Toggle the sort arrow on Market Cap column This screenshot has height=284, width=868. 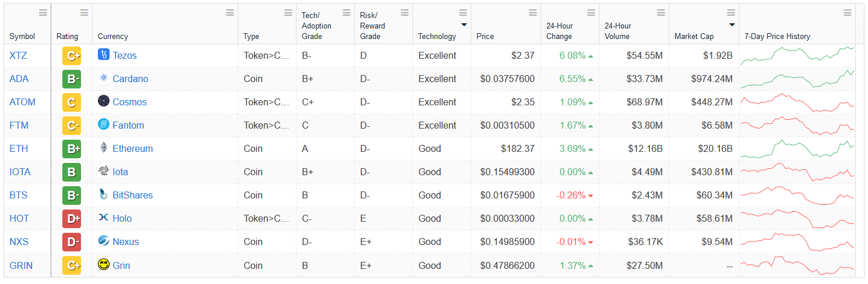pos(732,25)
